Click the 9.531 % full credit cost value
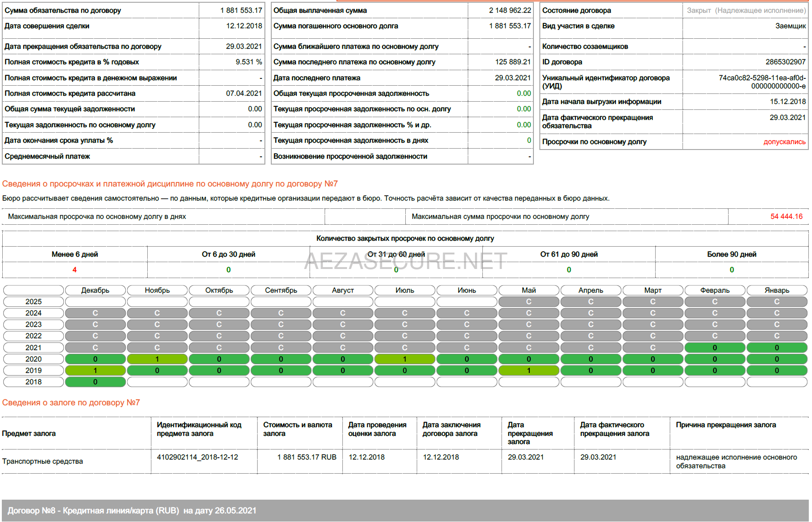Screen dimensions: 812x522 point(248,62)
